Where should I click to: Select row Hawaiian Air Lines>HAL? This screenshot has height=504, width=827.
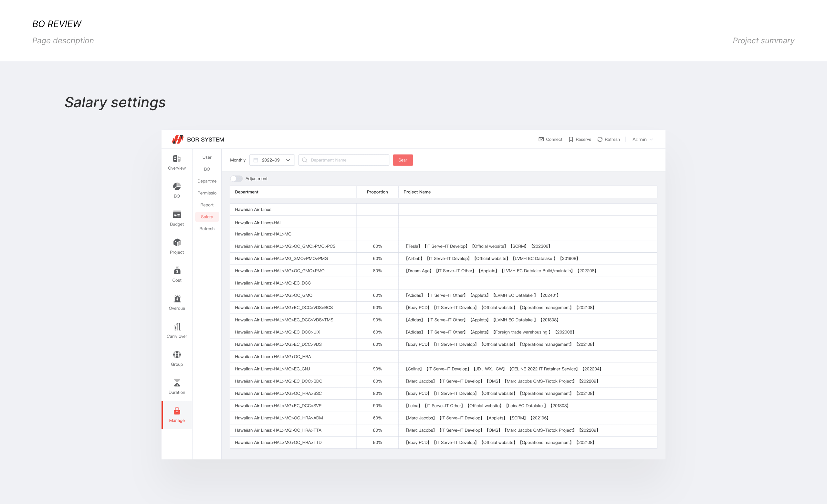pos(443,222)
